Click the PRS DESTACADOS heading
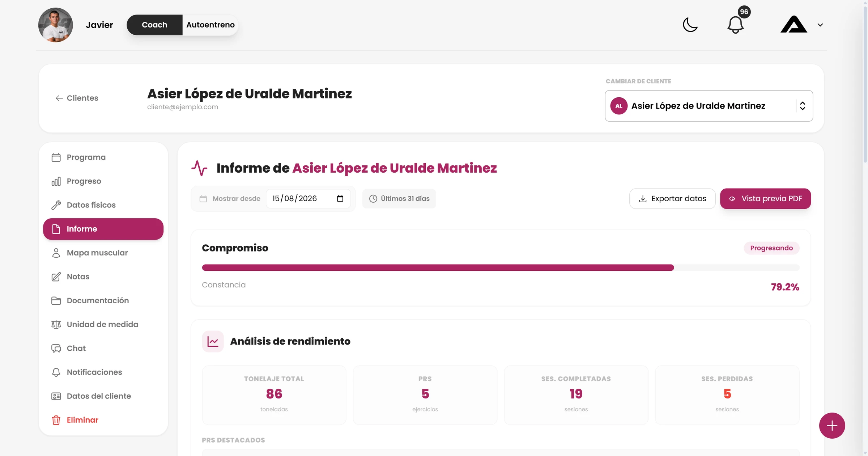The height and width of the screenshot is (456, 868). [x=233, y=440]
